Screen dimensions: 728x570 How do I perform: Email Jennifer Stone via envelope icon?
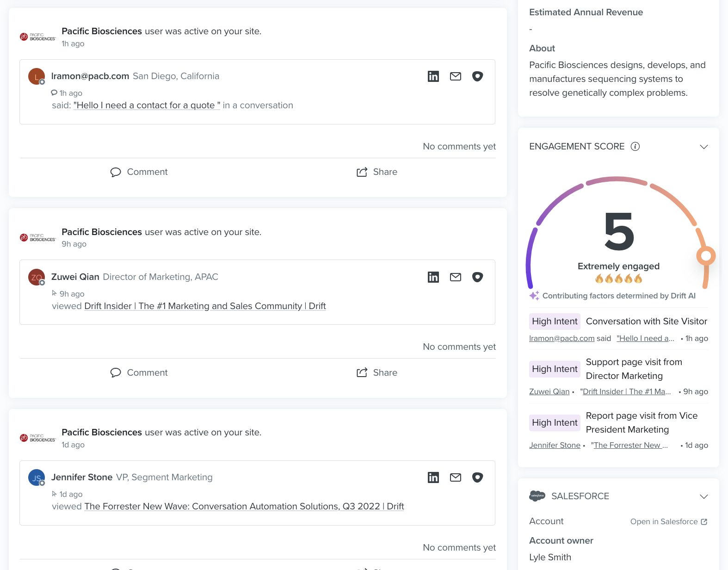456,477
